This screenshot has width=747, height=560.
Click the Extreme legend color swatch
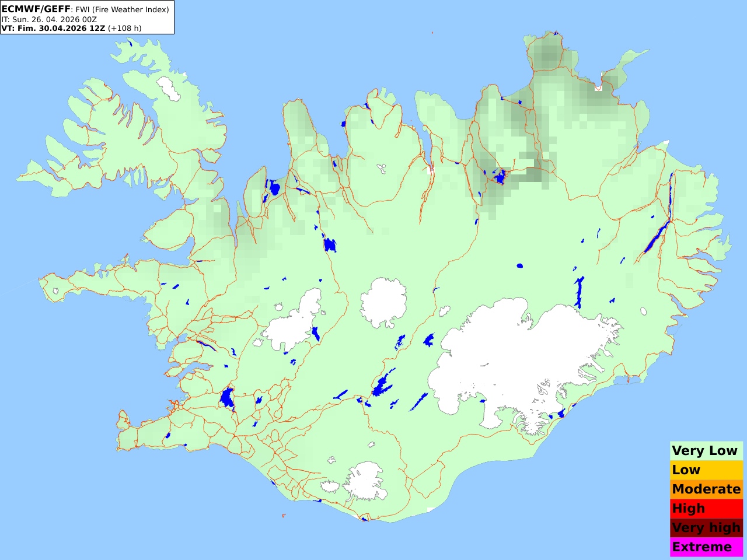pyautogui.click(x=706, y=547)
